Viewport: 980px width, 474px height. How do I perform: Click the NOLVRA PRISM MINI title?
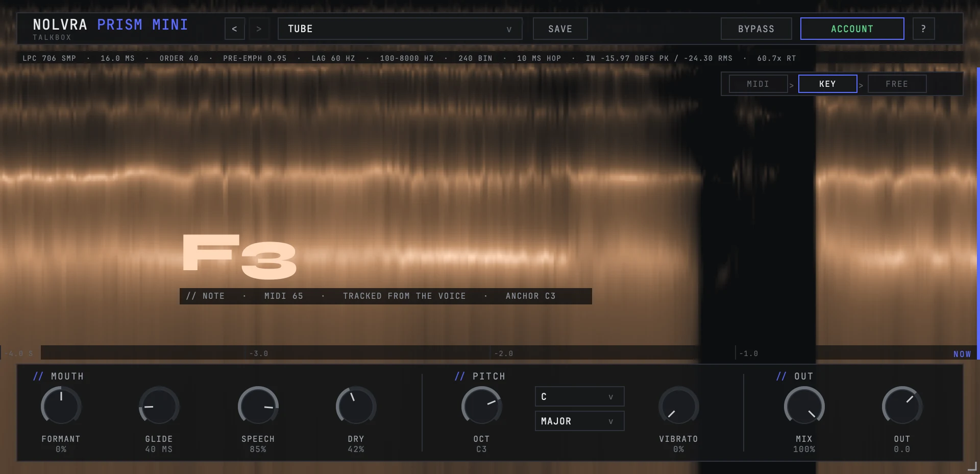[x=110, y=25]
